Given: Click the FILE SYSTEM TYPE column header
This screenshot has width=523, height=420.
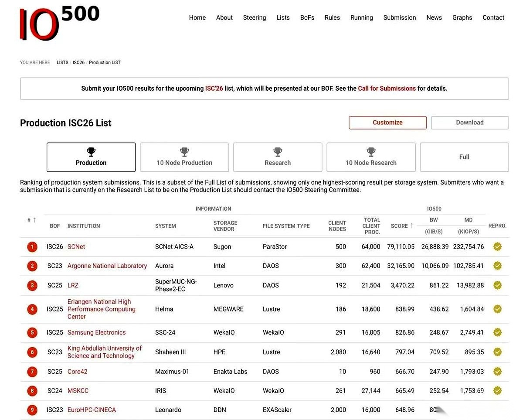Looking at the screenshot, I should tap(286, 226).
